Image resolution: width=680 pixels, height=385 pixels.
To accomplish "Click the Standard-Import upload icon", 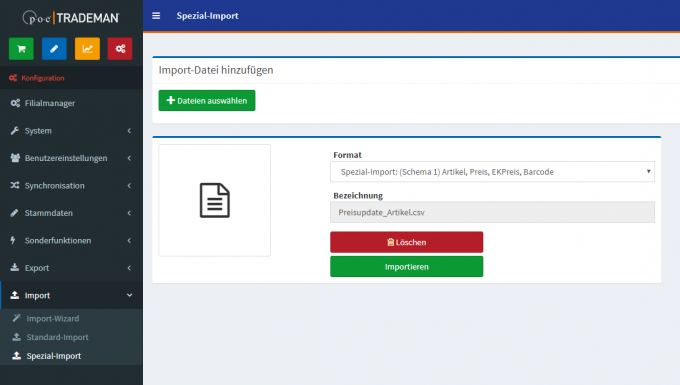I will (16, 337).
